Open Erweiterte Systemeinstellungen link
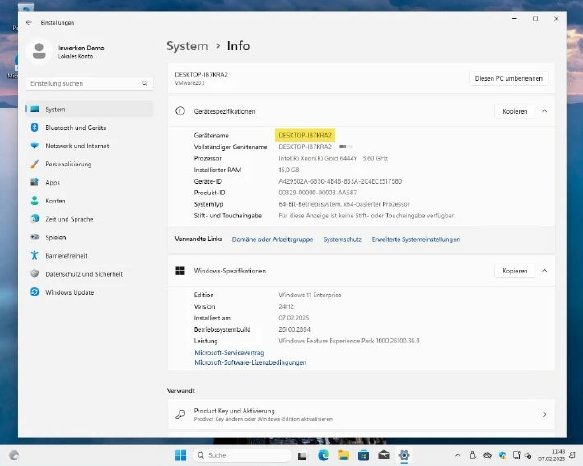Image resolution: width=583 pixels, height=466 pixels. [x=416, y=240]
